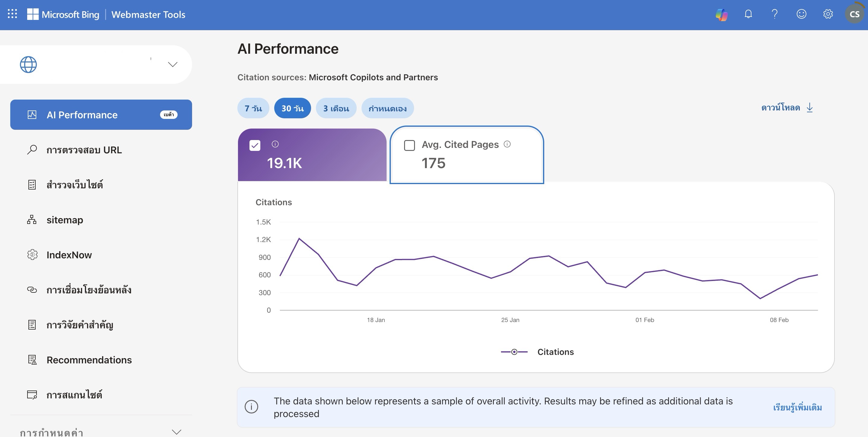Expand the site selector dropdown
This screenshot has height=437, width=868.
pos(172,64)
